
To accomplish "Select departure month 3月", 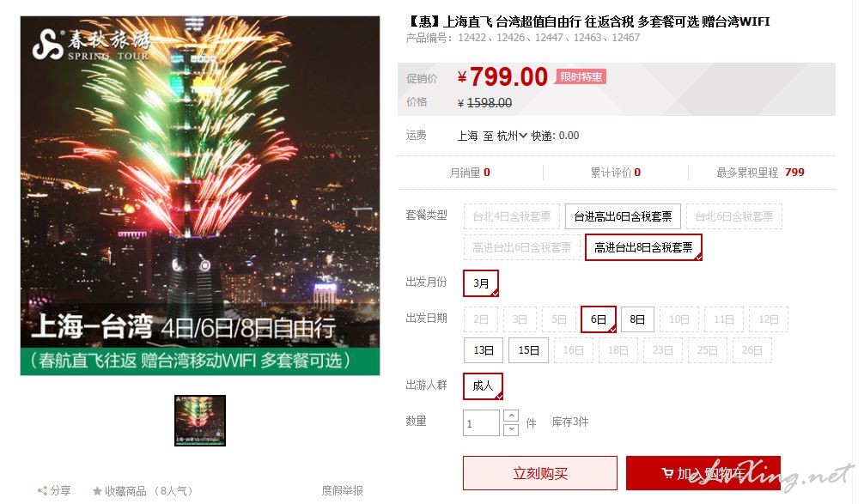I will coord(481,283).
